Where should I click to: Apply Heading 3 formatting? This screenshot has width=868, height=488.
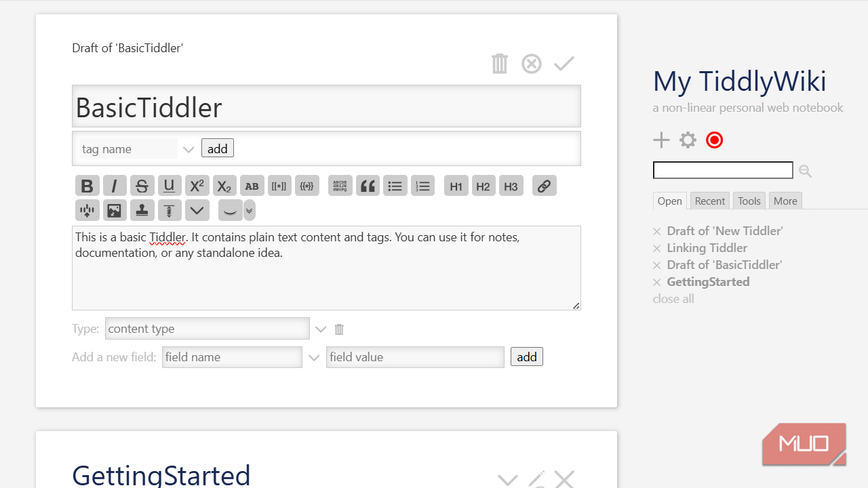pos(511,186)
